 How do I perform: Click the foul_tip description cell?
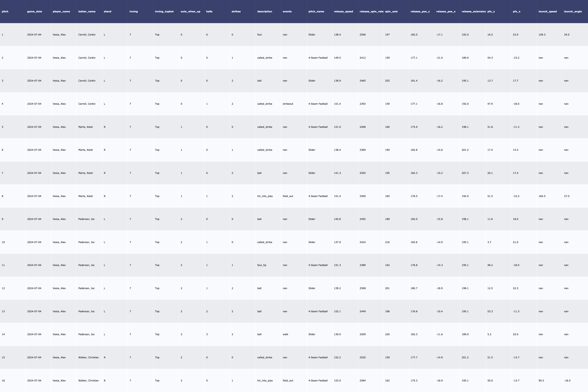tap(261, 265)
